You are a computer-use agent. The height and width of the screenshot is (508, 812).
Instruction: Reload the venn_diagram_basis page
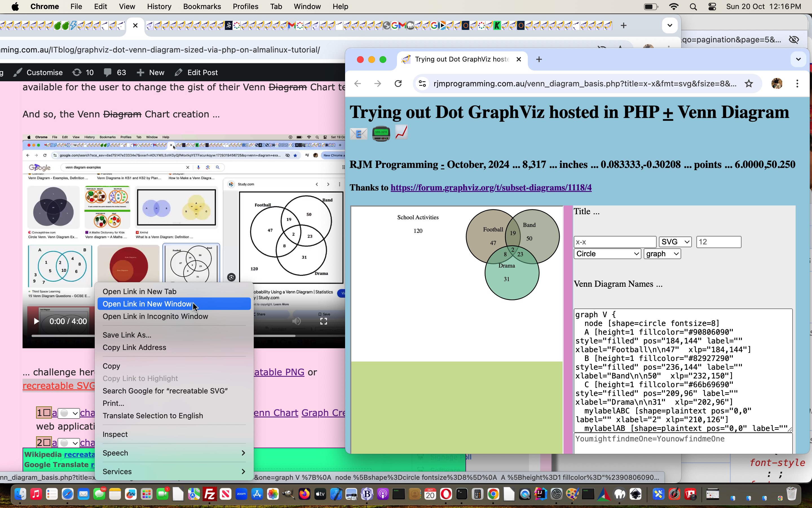(x=398, y=84)
